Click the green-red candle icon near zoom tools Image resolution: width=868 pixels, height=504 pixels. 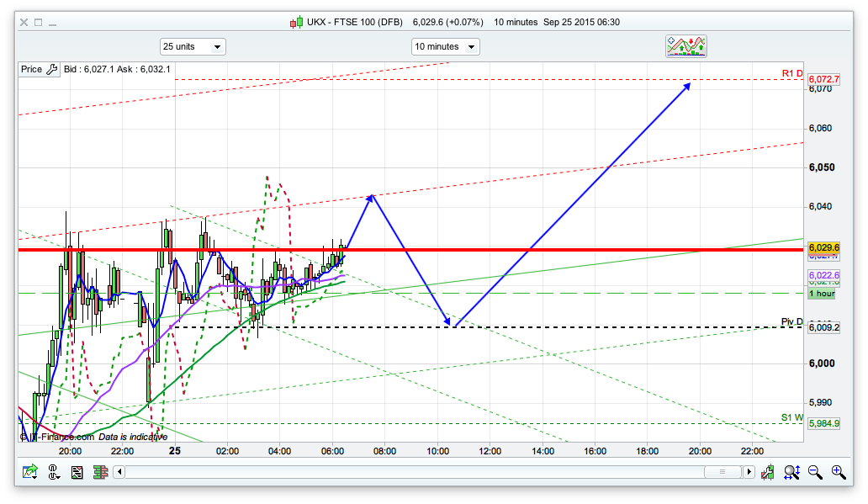click(769, 472)
